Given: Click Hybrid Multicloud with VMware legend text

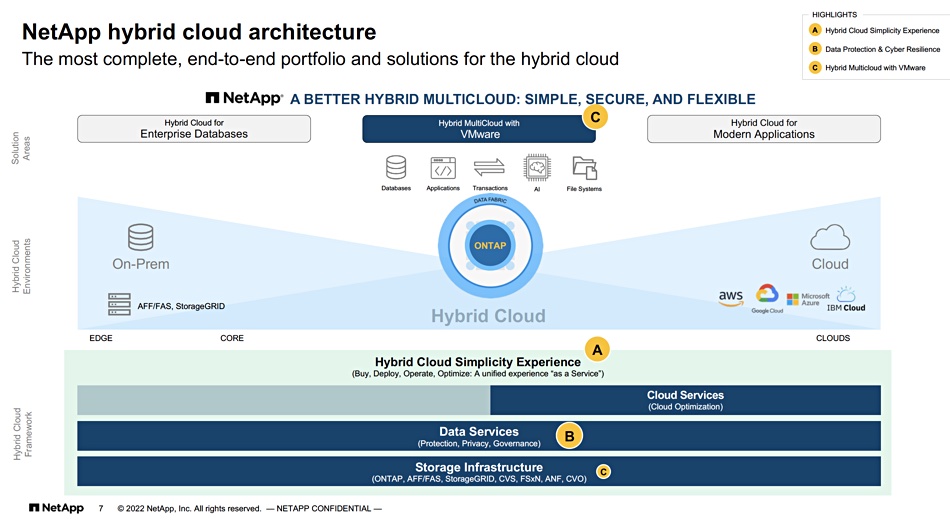Looking at the screenshot, I should 875,68.
